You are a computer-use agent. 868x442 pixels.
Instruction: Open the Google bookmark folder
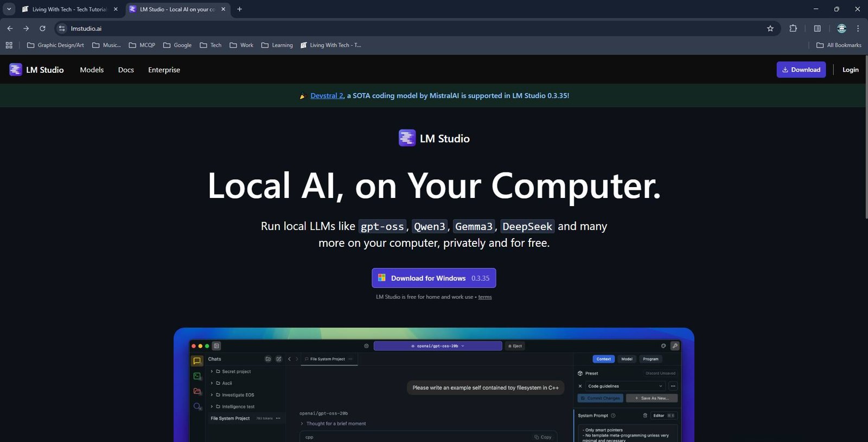(x=177, y=45)
